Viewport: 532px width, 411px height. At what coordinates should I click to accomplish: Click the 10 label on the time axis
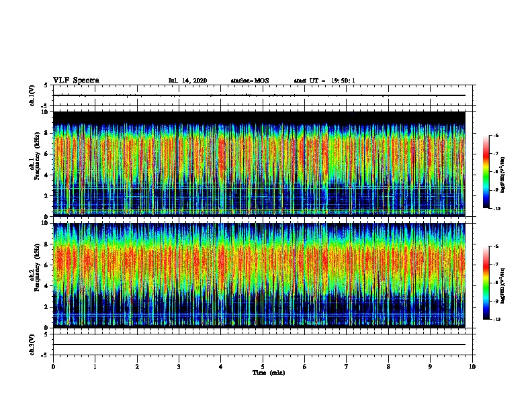click(472, 367)
